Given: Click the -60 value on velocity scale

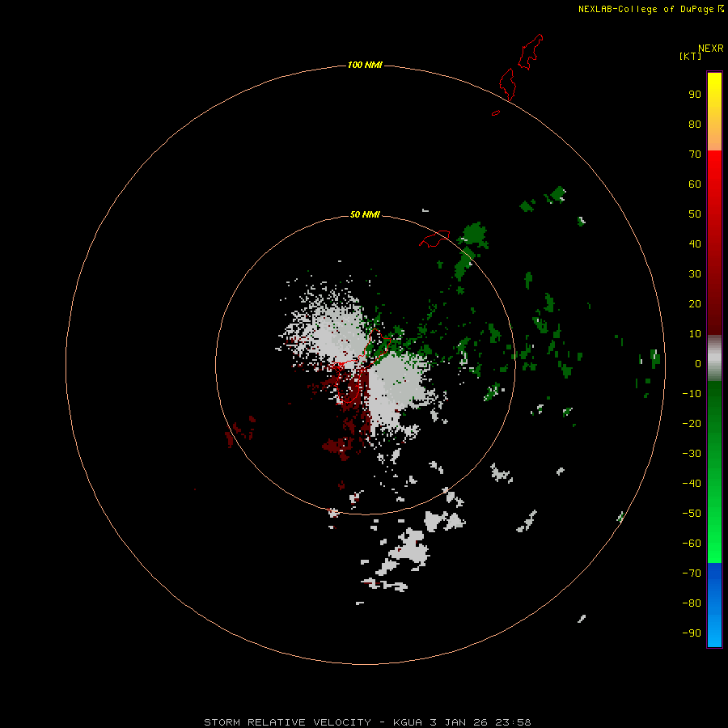Looking at the screenshot, I should 692,544.
